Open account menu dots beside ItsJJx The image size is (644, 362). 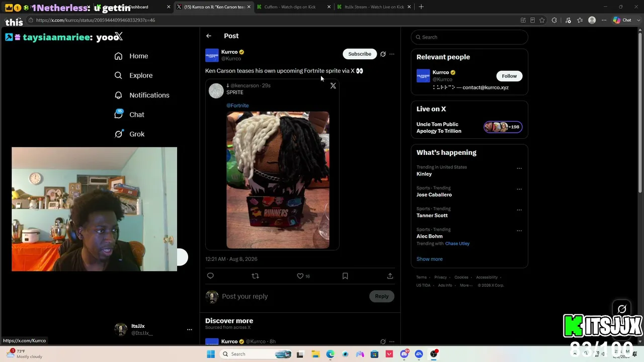tap(190, 329)
